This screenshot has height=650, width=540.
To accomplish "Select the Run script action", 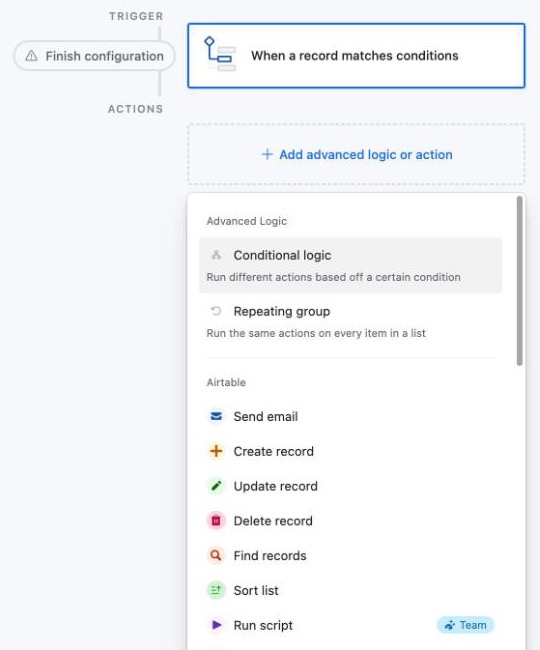I will 351,625.
